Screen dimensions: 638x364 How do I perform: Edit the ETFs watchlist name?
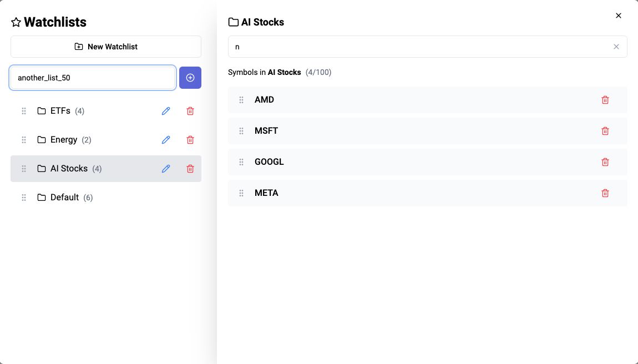[x=166, y=111]
